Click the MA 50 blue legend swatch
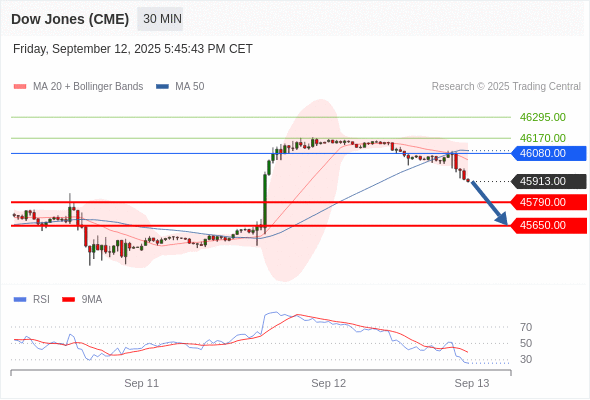The height and width of the screenshot is (400, 590). click(162, 87)
